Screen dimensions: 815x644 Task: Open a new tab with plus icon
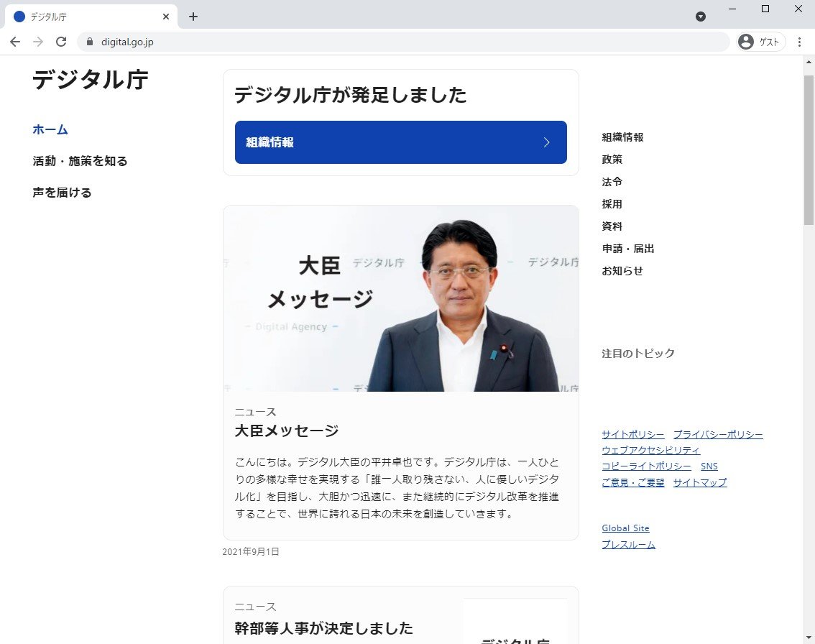193,17
